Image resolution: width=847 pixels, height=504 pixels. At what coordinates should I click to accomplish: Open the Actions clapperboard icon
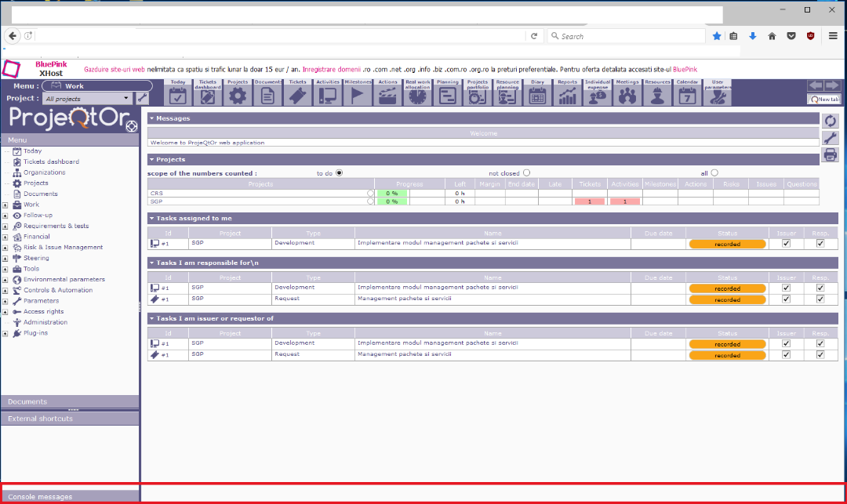click(387, 95)
